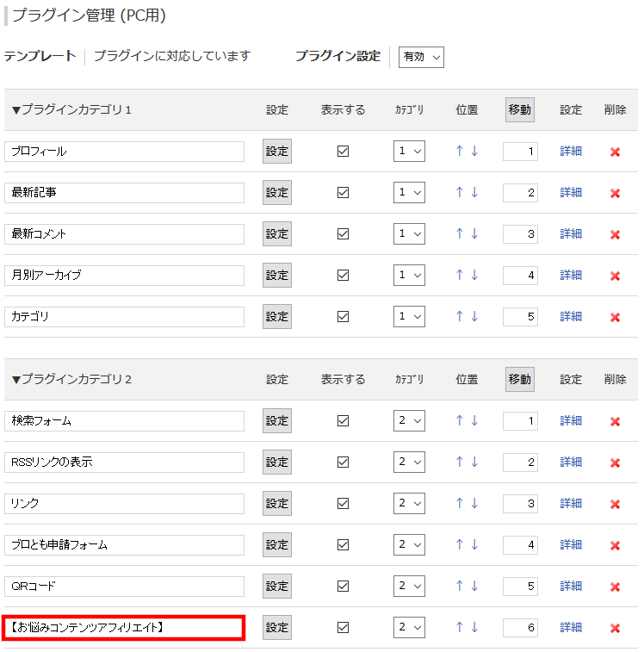Toggle 表示する checkbox for お悩みコンテンツアフィリエイト
This screenshot has width=644, height=652.
[343, 628]
